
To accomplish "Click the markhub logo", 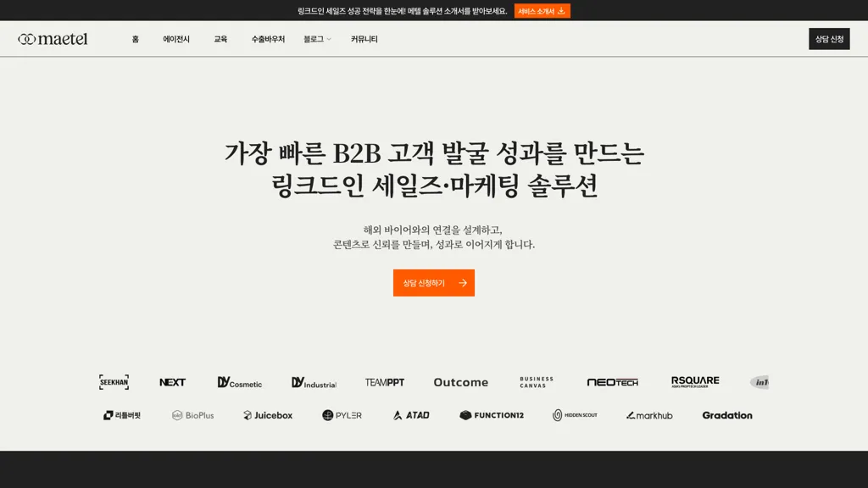I will click(x=649, y=415).
